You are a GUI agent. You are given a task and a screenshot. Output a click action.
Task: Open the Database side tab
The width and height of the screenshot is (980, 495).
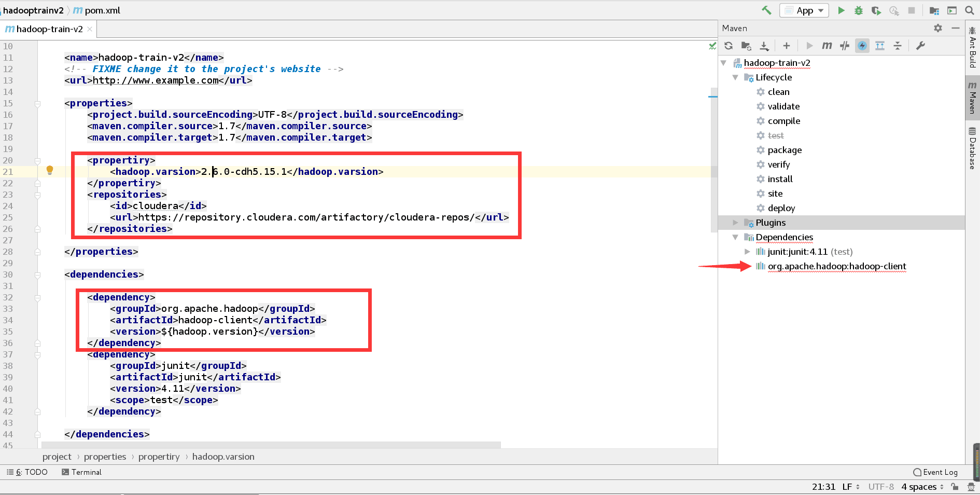coord(973,148)
